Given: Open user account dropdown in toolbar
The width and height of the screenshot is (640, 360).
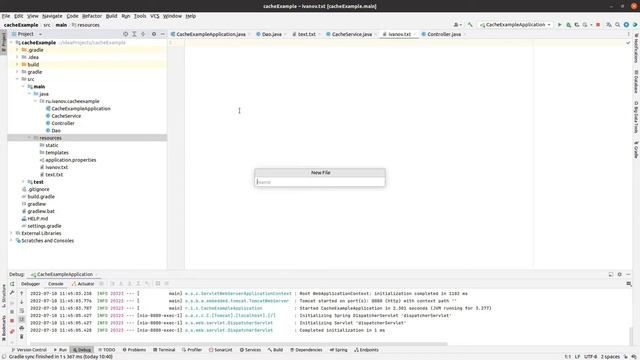Looking at the screenshot, I should point(458,25).
